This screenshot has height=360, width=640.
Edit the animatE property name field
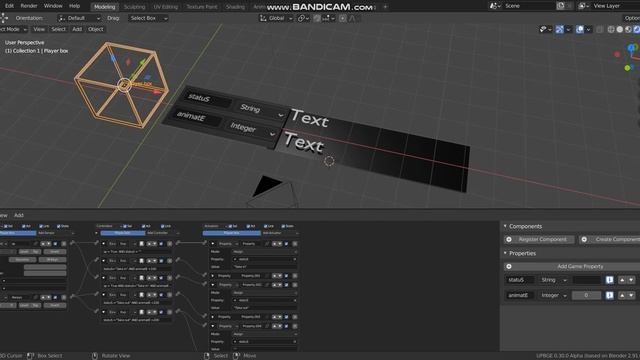520,295
